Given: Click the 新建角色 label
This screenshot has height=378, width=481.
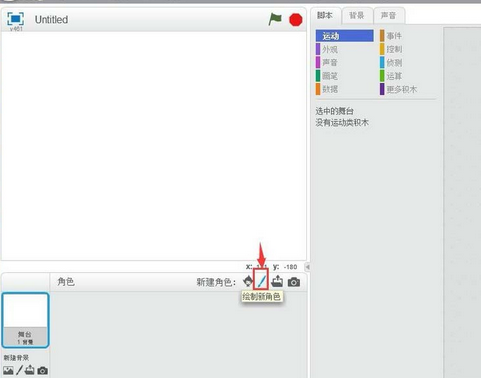Looking at the screenshot, I should (216, 282).
